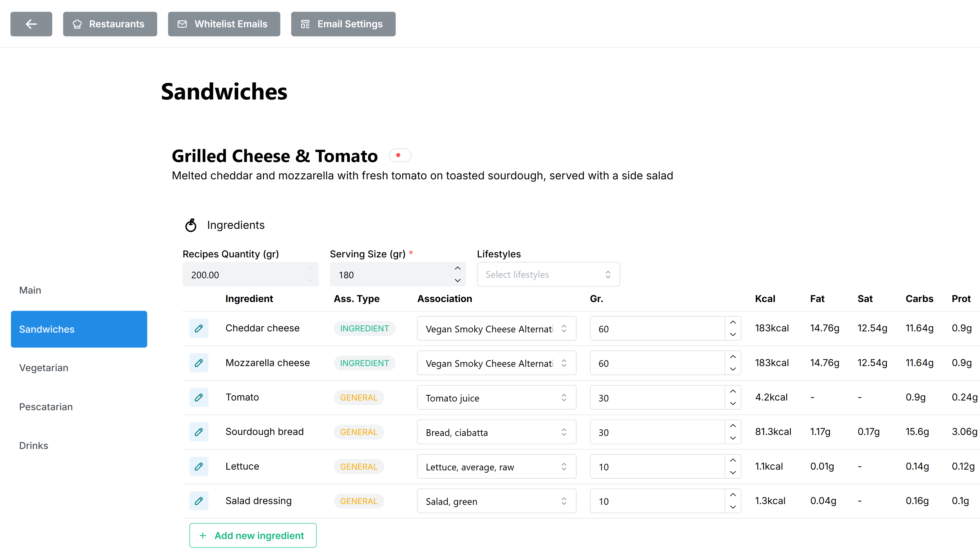980x551 pixels.
Task: Open Mozzarella cheese association dropdown
Action: tap(496, 363)
